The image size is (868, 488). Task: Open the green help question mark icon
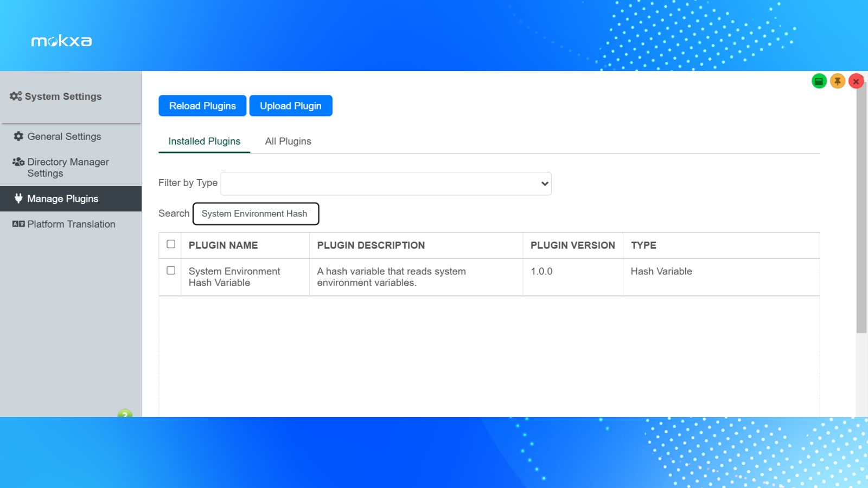point(125,413)
